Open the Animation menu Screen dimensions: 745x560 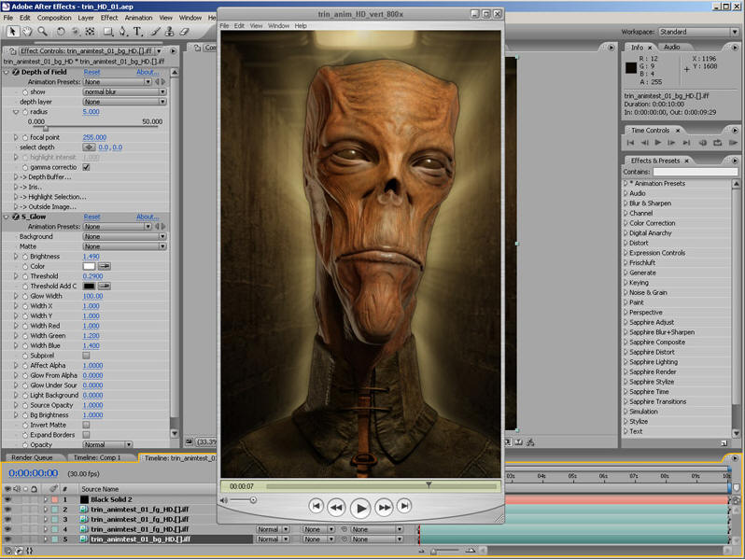[x=138, y=18]
